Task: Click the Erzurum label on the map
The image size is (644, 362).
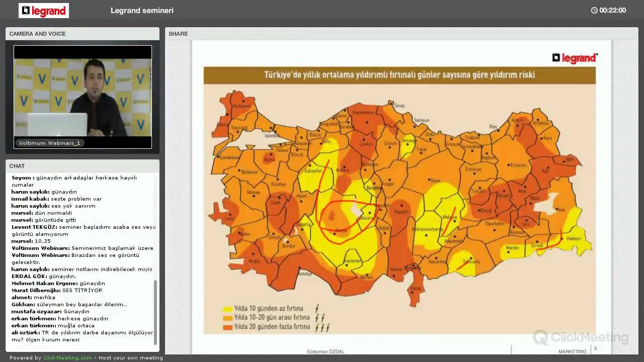Action: [x=519, y=165]
